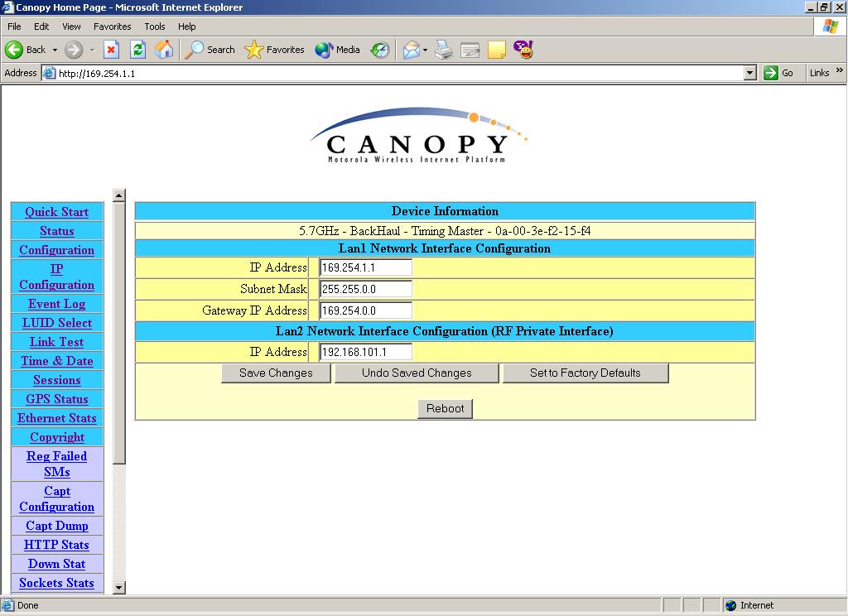
Task: Click the Reboot button
Action: pos(445,408)
